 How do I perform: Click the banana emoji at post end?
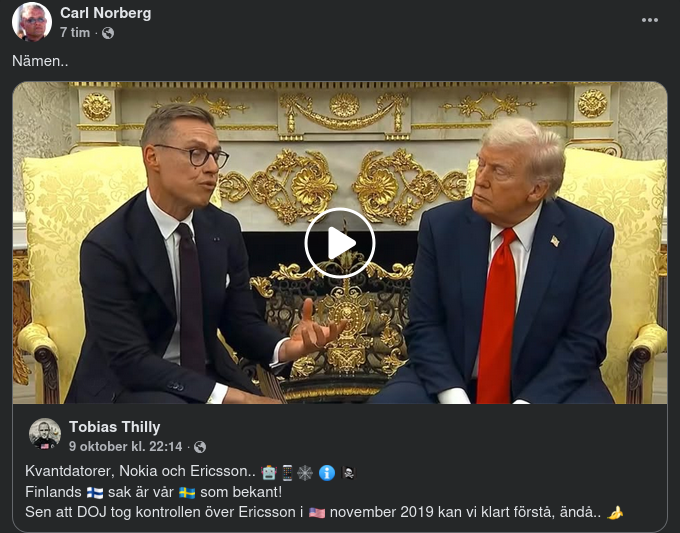coord(615,513)
